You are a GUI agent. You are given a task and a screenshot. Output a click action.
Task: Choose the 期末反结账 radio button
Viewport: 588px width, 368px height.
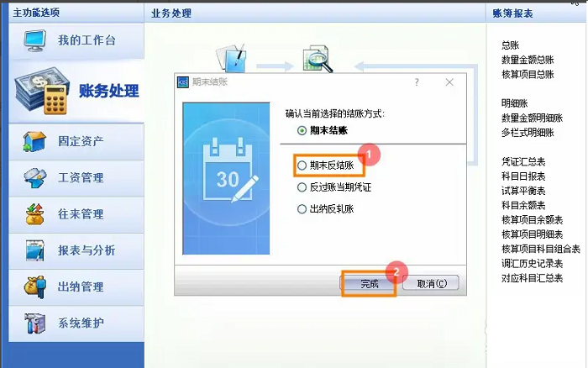tap(302, 166)
